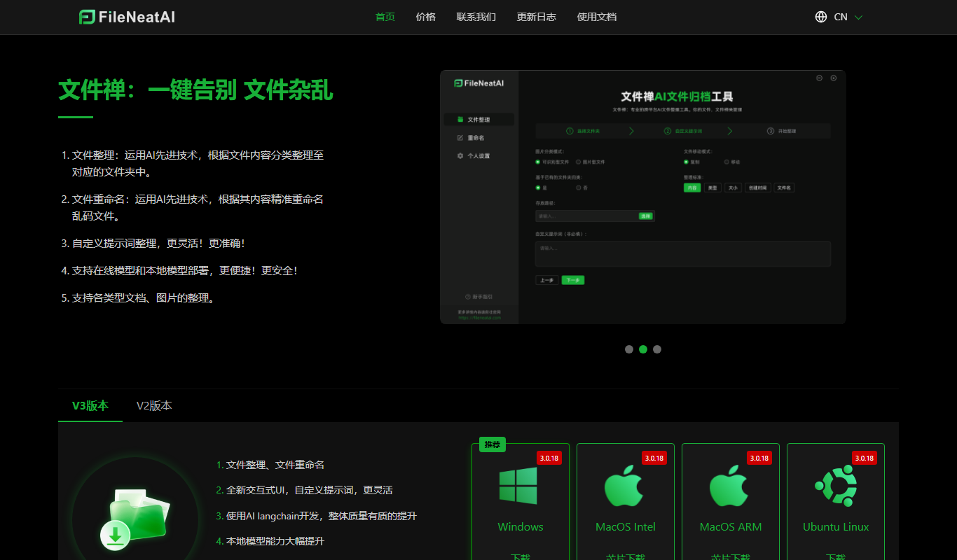Click the 3.0.18 badge on Windows card
Image resolution: width=957 pixels, height=560 pixels.
549,458
